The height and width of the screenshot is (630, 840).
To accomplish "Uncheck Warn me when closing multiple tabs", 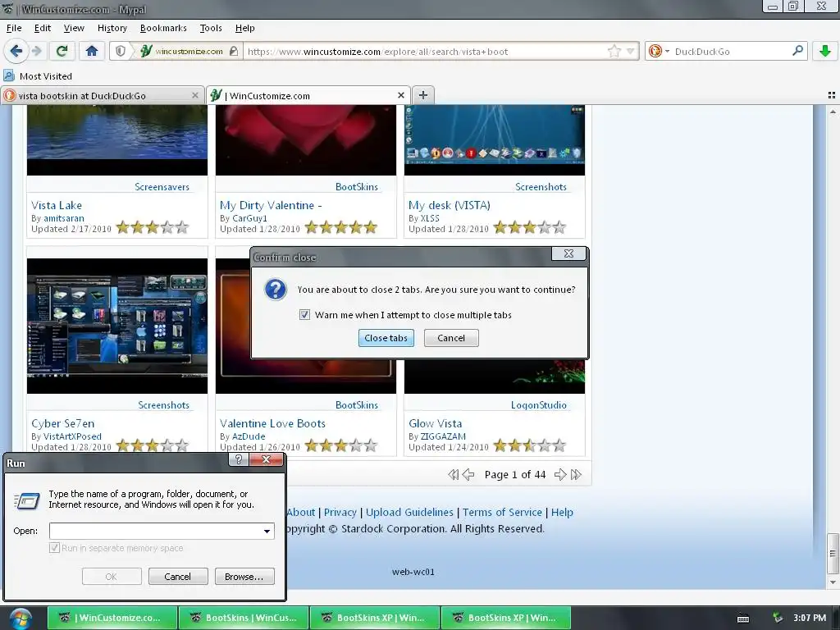I will 304,314.
